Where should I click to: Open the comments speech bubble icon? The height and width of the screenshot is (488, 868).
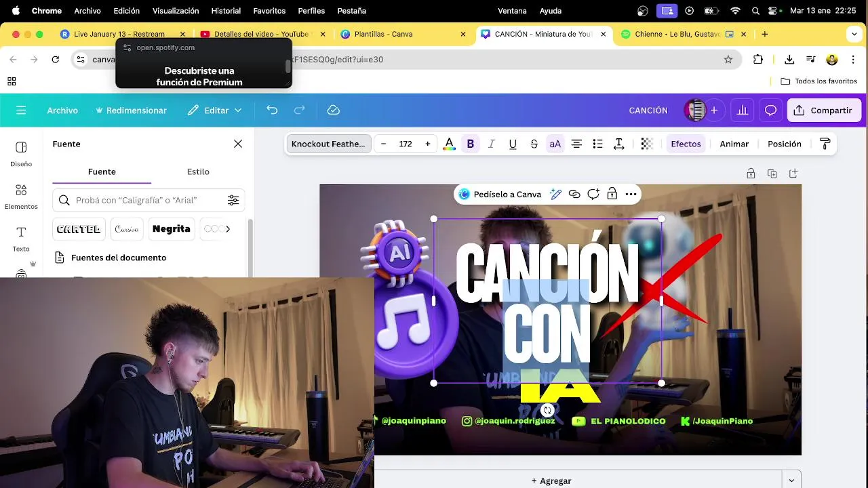(770, 110)
